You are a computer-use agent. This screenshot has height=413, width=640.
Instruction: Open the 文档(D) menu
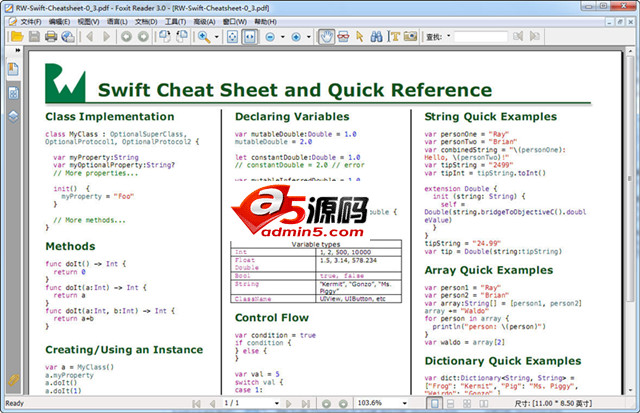pyautogui.click(x=146, y=22)
